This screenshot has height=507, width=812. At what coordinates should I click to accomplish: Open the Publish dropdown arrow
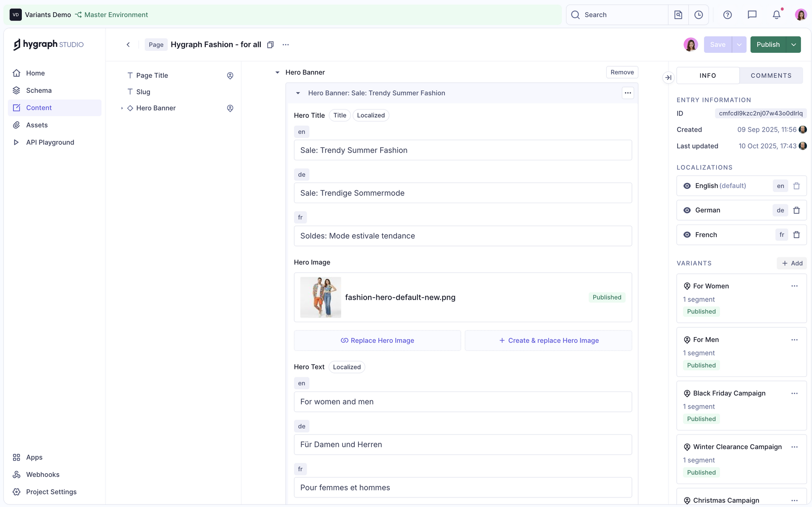(793, 44)
